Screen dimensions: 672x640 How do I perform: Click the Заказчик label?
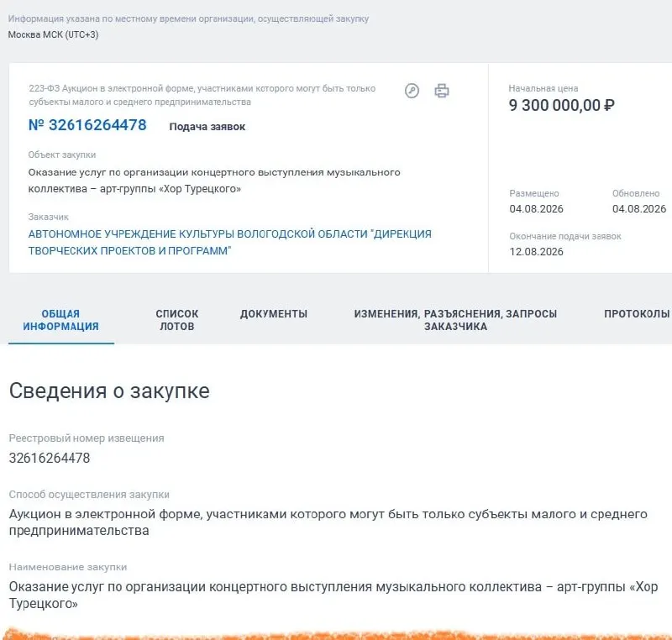point(49,218)
